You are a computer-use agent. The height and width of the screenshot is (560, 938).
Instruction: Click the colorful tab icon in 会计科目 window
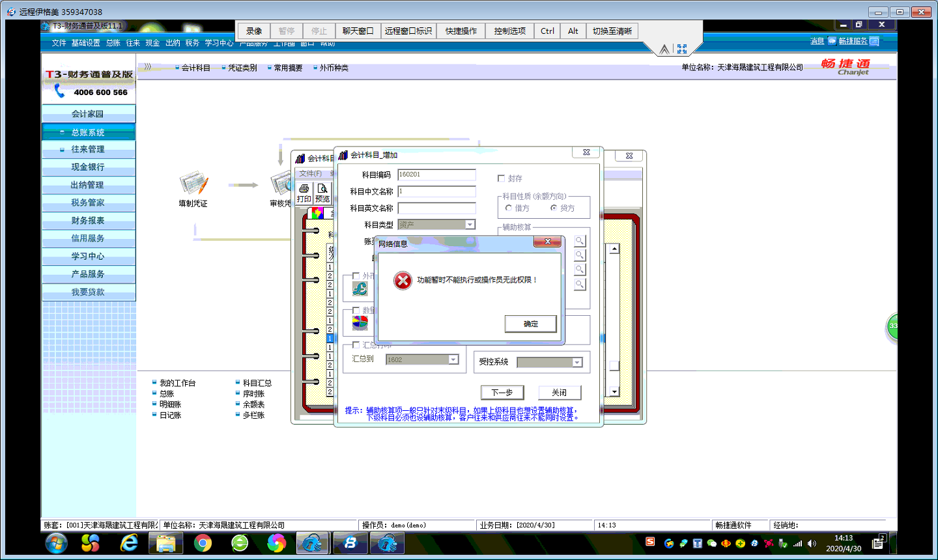click(x=317, y=212)
